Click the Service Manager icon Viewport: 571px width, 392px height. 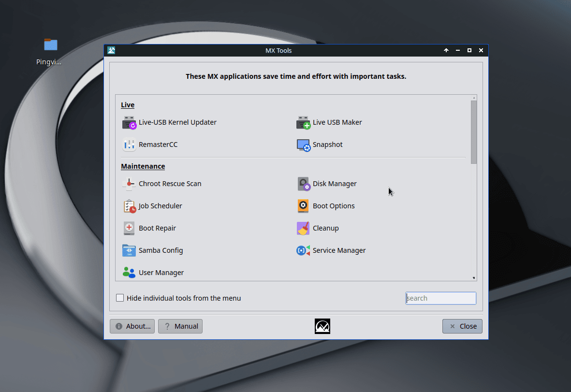pos(303,250)
